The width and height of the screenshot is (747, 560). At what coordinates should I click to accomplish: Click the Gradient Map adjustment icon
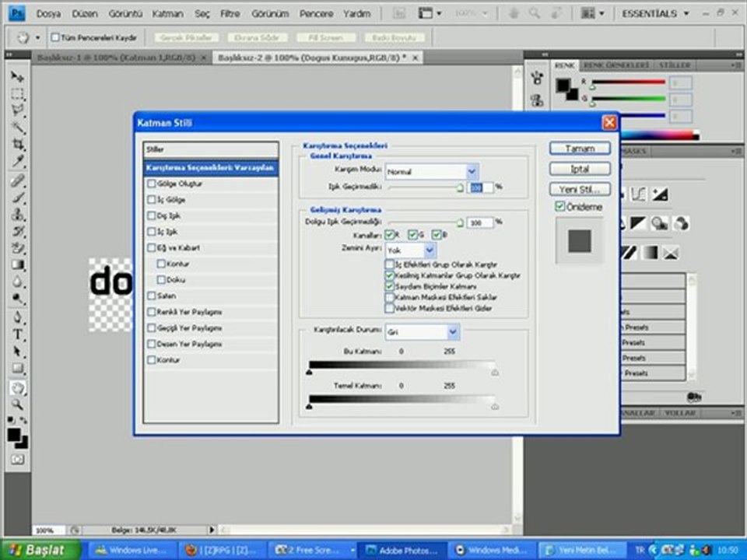coord(650,252)
